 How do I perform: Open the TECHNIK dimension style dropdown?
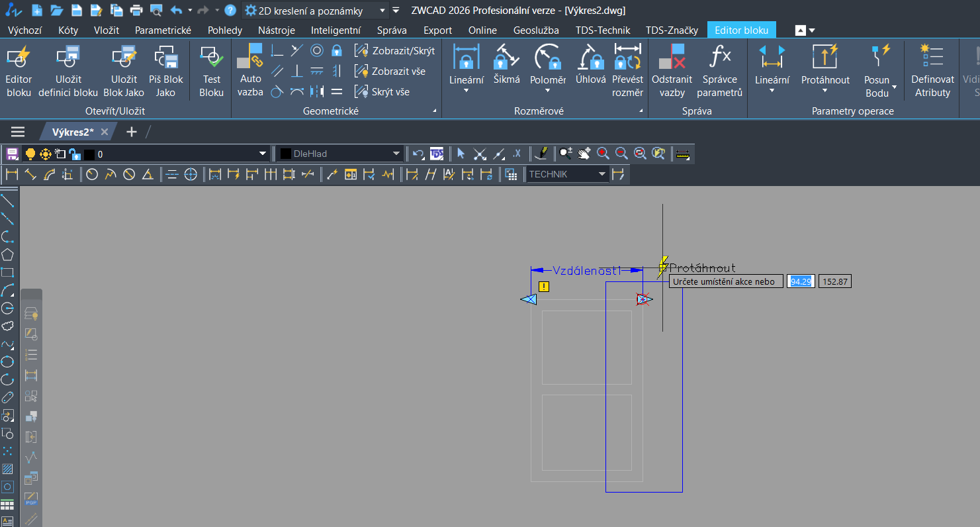click(601, 174)
